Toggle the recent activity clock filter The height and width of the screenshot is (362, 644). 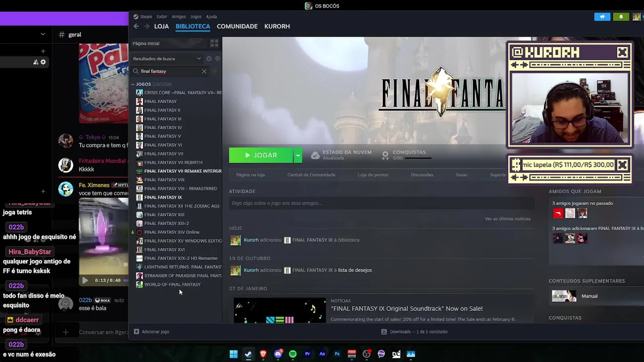(209, 59)
